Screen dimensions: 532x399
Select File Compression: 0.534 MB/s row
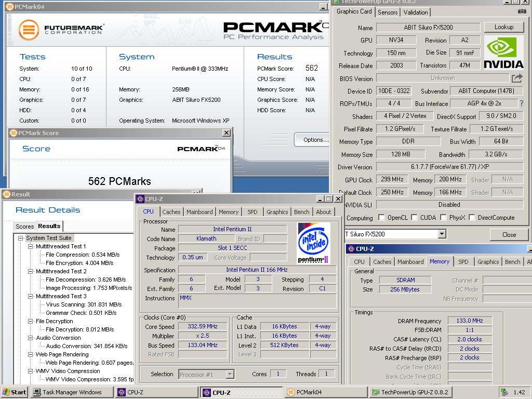83,255
